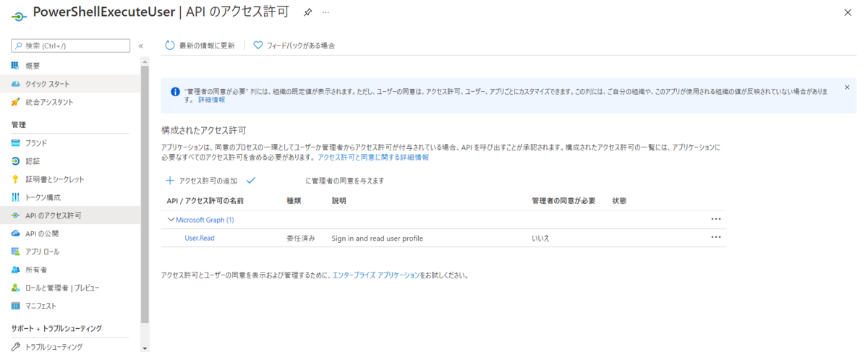
Task: Open the 詳細情報 link in the banner
Action: click(211, 100)
